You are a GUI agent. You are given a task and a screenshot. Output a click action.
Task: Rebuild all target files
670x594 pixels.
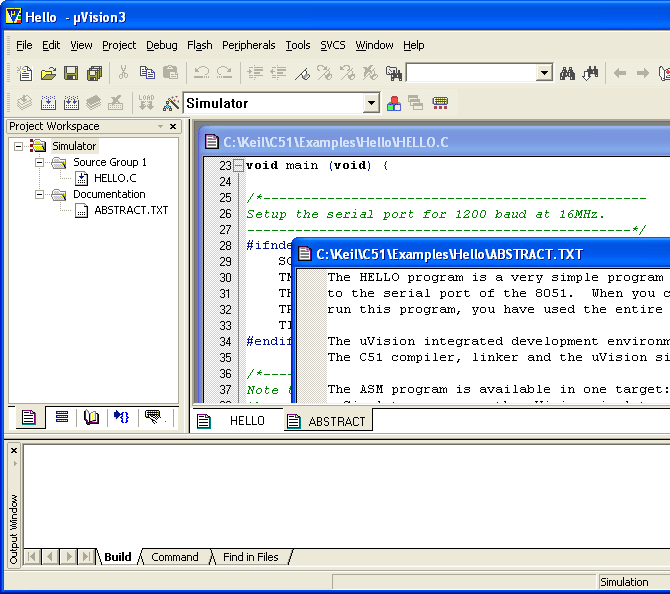[71, 103]
